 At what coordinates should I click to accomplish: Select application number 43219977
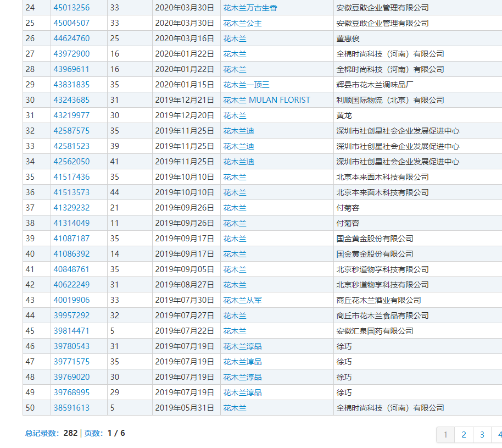tap(71, 115)
